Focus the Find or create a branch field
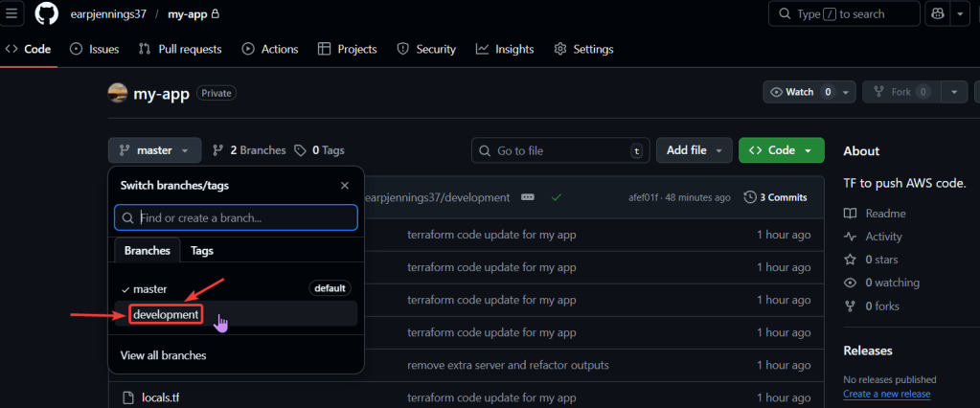The height and width of the screenshot is (408, 980). [236, 217]
